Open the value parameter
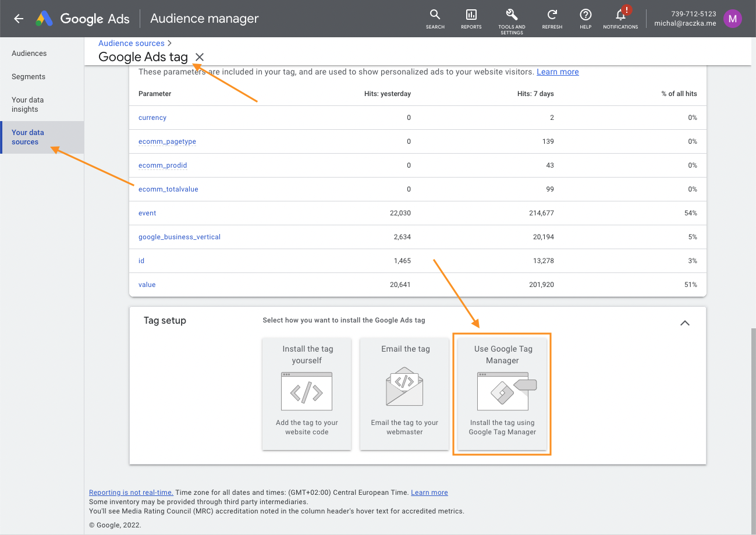 tap(147, 285)
